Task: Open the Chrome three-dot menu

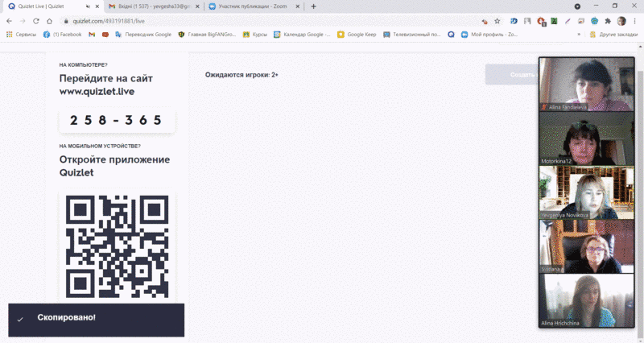Action: coord(634,21)
